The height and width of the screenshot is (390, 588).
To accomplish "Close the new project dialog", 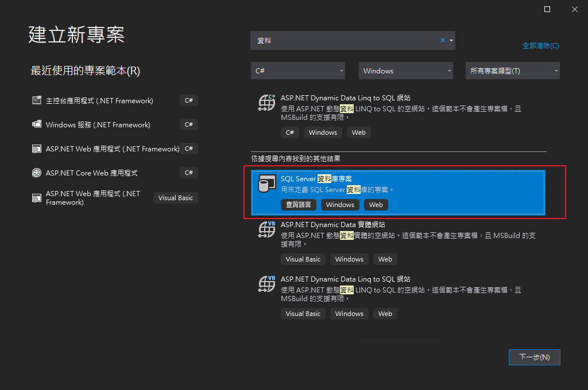I will coord(574,9).
